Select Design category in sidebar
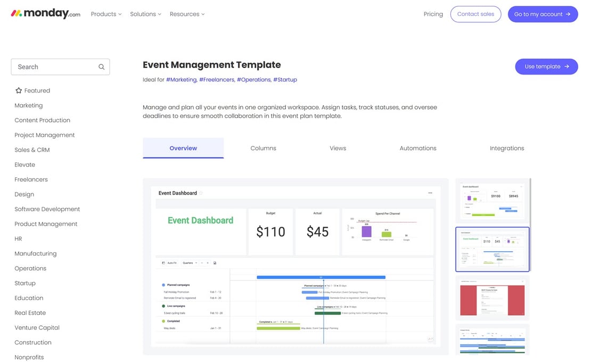Screen dimensions: 591x364 (24, 194)
